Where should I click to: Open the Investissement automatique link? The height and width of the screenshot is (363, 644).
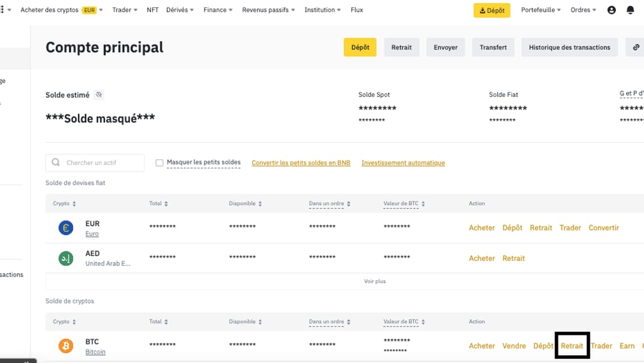[403, 163]
